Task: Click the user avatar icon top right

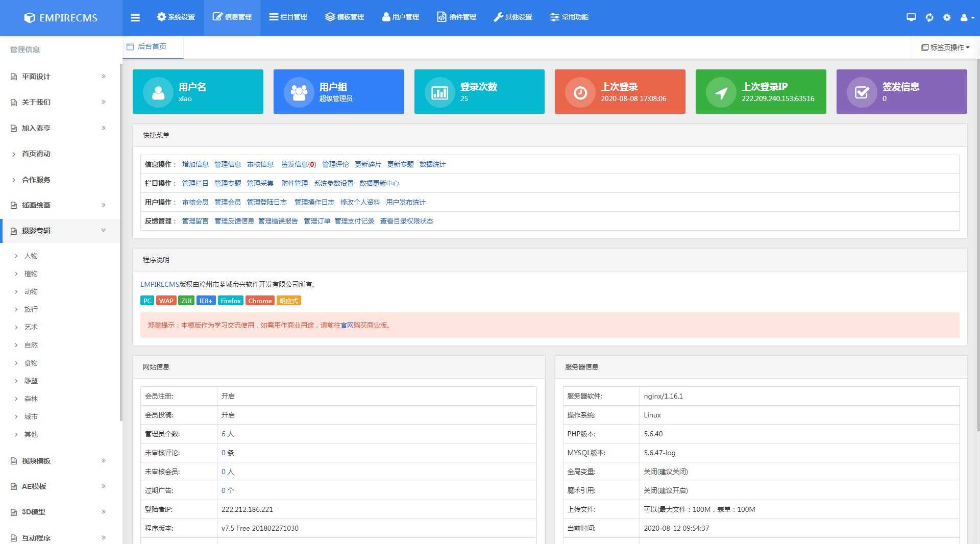Action: point(965,17)
